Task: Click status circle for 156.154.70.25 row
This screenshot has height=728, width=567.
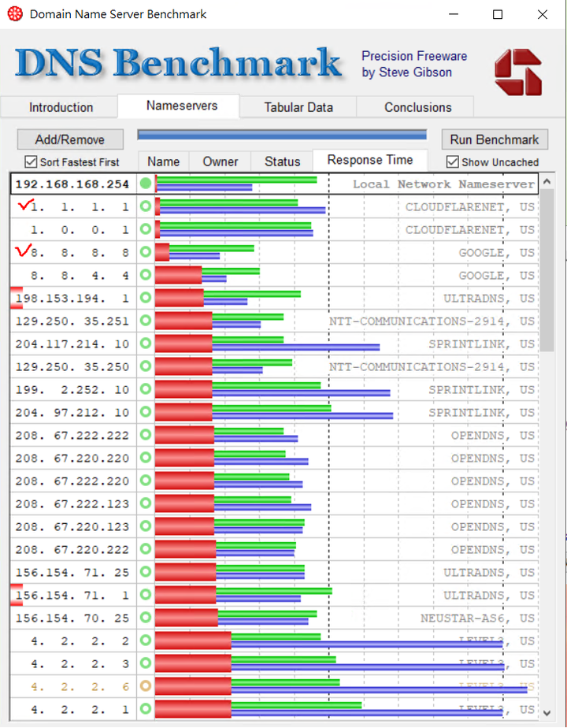Action: [x=146, y=618]
